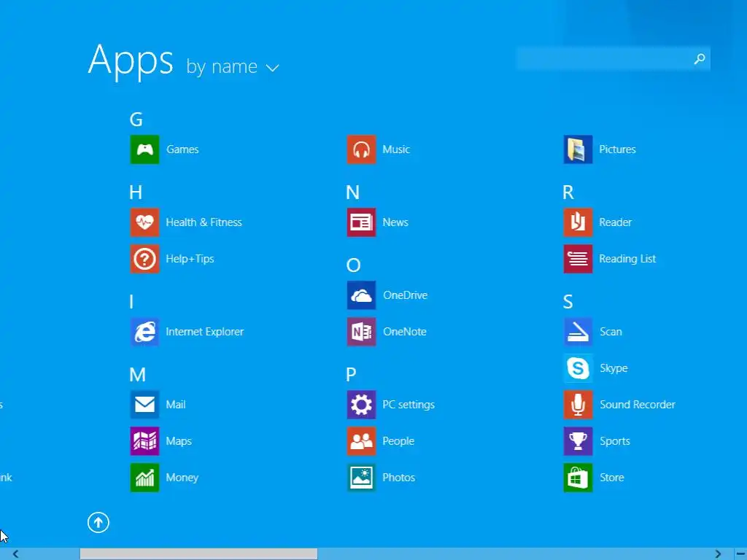Open the OneNote icon
The width and height of the screenshot is (747, 560).
(x=362, y=332)
